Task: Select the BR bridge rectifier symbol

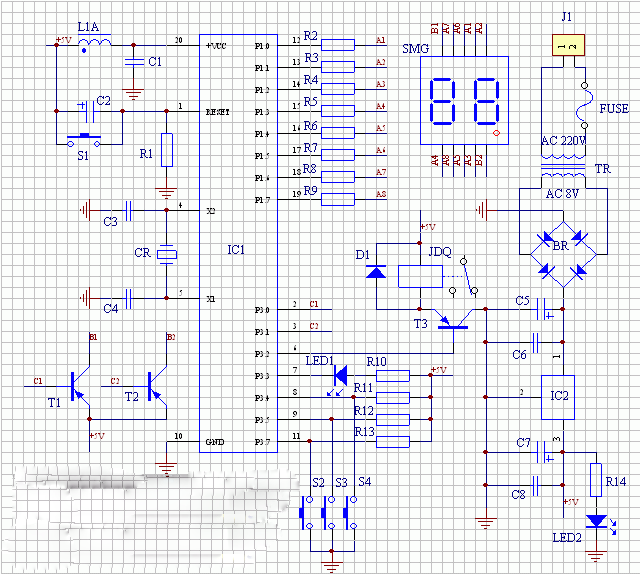Action: click(563, 254)
